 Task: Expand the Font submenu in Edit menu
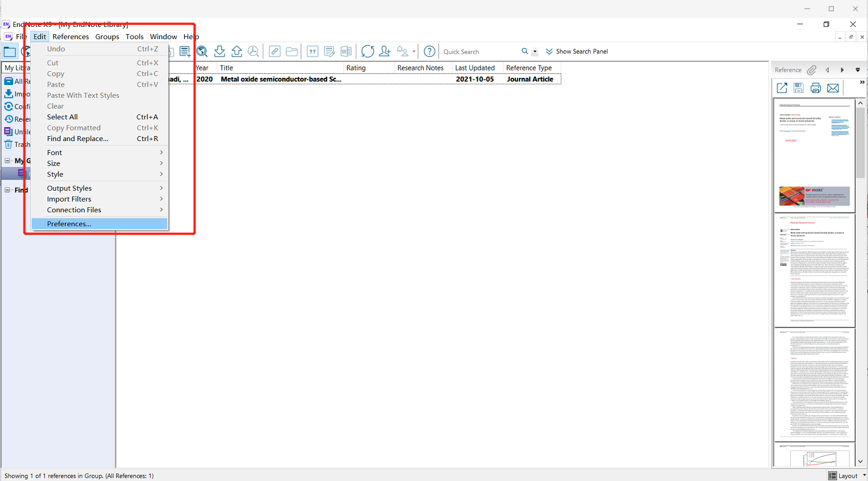point(54,152)
